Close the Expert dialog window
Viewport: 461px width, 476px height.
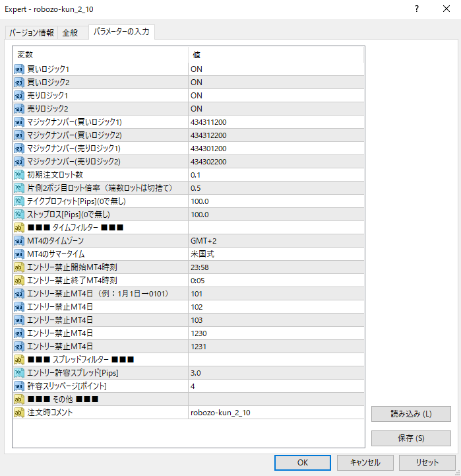[x=446, y=9]
